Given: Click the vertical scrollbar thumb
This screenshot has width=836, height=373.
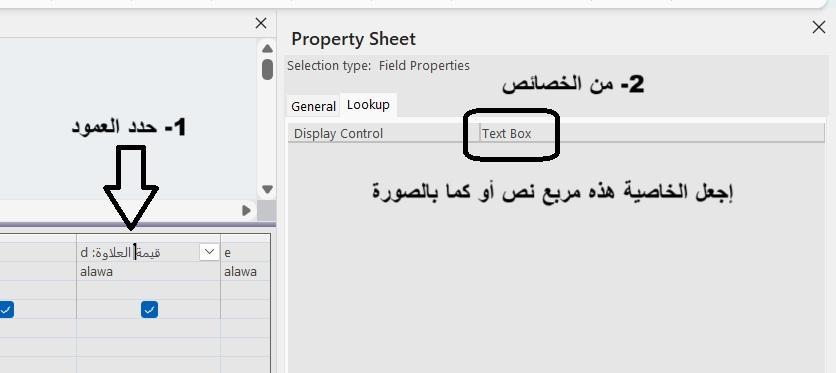Looking at the screenshot, I should pos(268,69).
